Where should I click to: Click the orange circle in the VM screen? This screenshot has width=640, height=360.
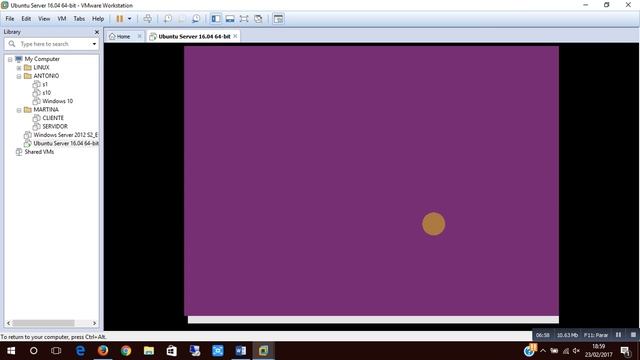[433, 224]
